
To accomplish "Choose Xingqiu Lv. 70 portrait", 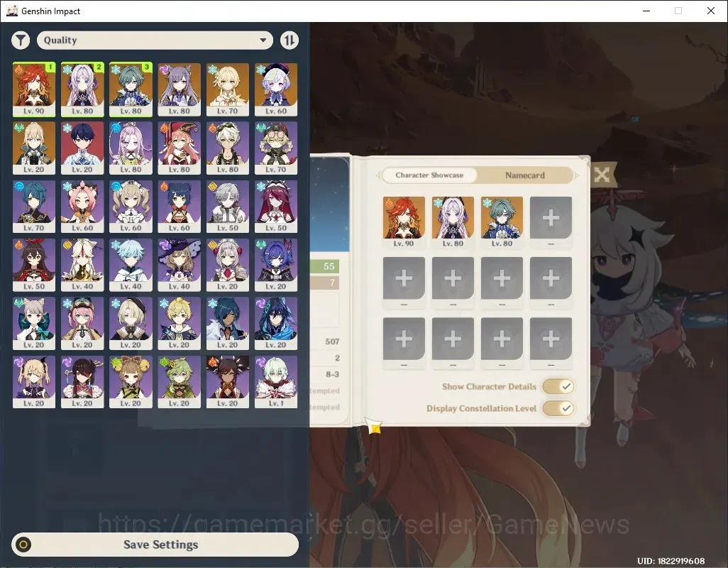I will [x=34, y=206].
